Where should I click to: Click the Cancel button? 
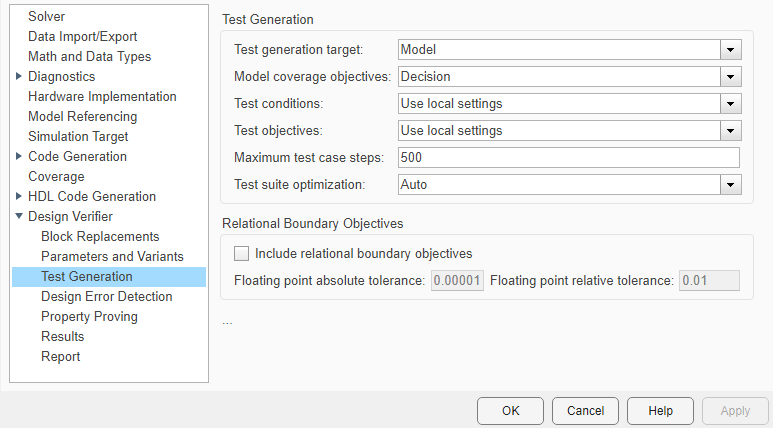[585, 411]
